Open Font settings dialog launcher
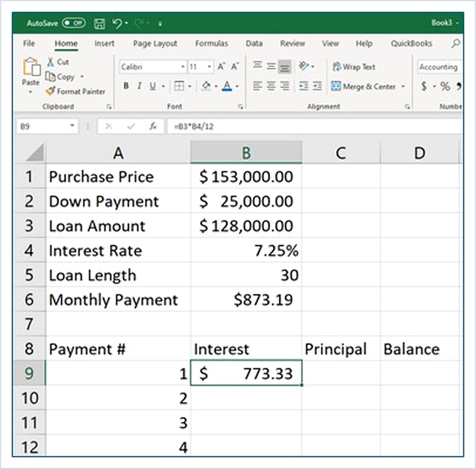The image size is (476, 469). [x=240, y=107]
